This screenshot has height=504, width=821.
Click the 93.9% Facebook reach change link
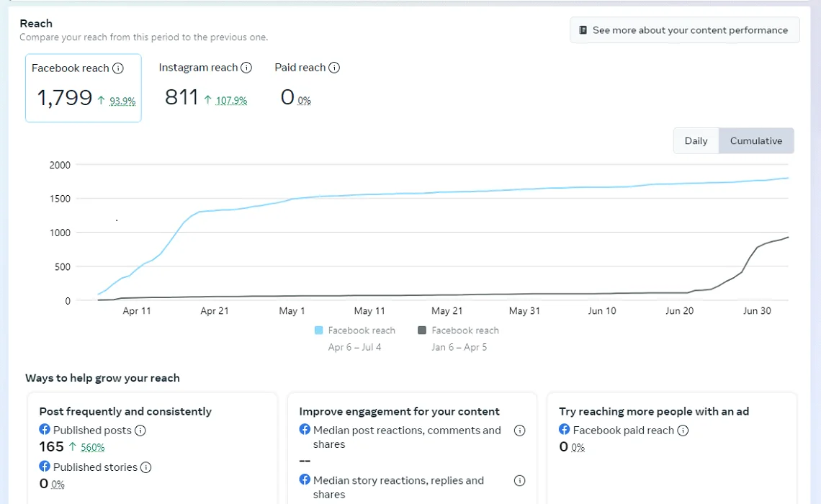[x=122, y=102]
